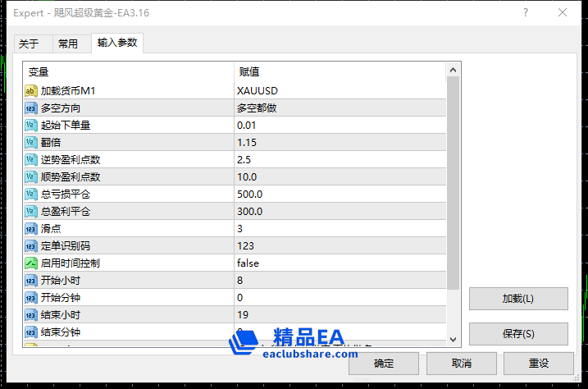The height and width of the screenshot is (389, 588).
Task: Edit the XAUUSD value field
Action: (x=340, y=91)
